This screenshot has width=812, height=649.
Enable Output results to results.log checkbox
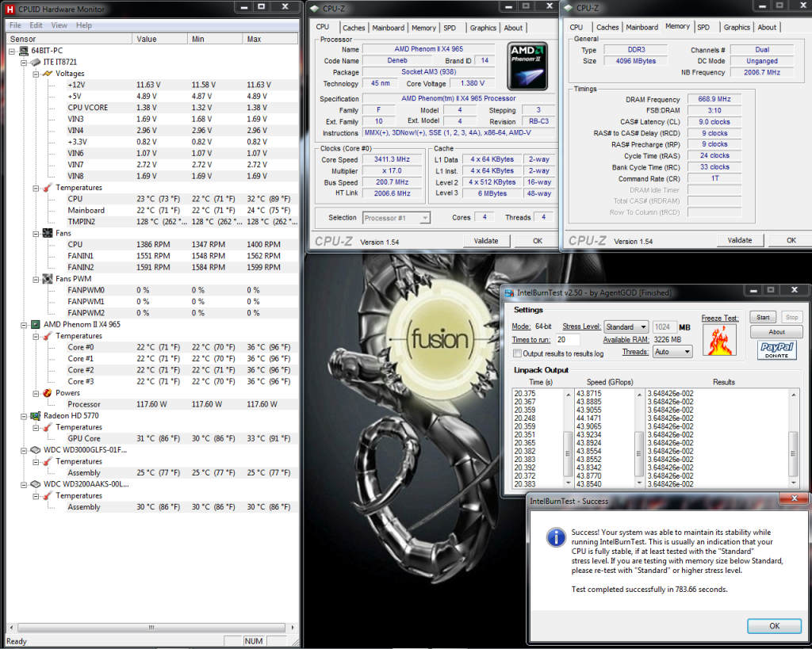[518, 353]
